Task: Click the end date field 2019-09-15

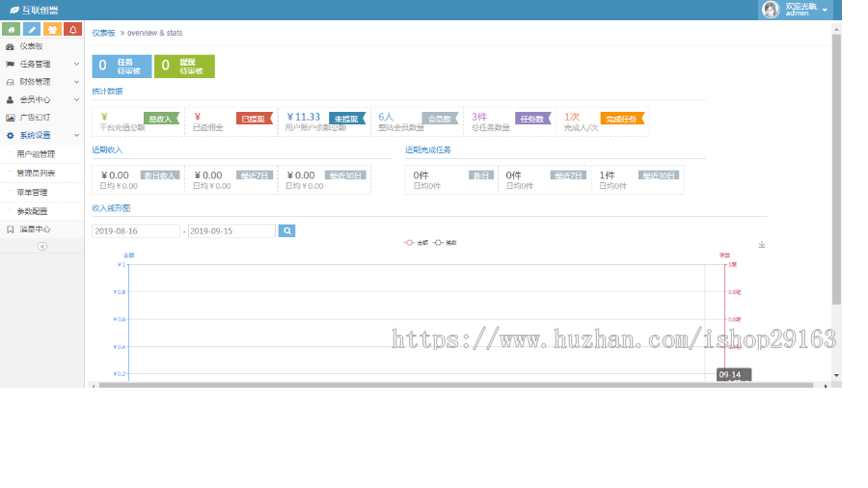Action: (231, 230)
